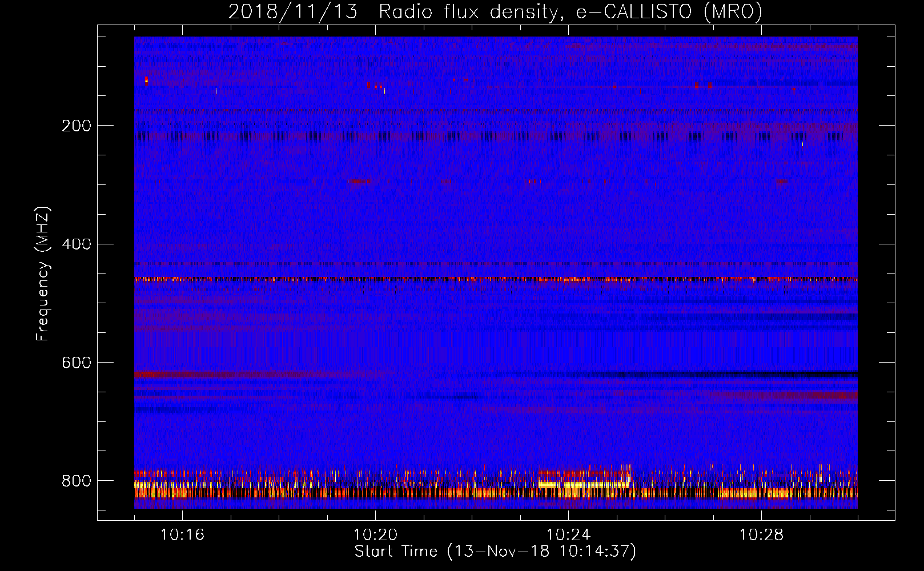
Task: Select the "Frequency (MHZ)" axis label
Action: pos(43,274)
